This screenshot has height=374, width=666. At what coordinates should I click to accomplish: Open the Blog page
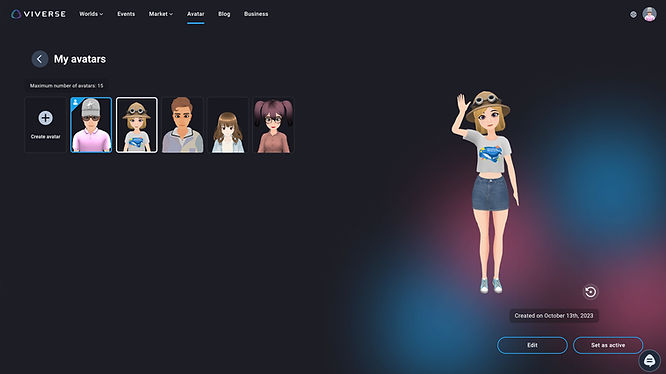pos(224,14)
